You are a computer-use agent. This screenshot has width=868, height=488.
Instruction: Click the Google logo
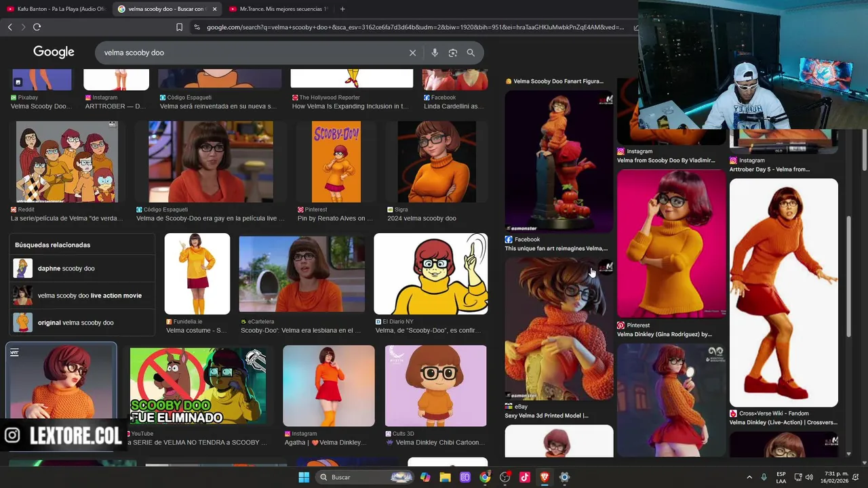pos(54,52)
